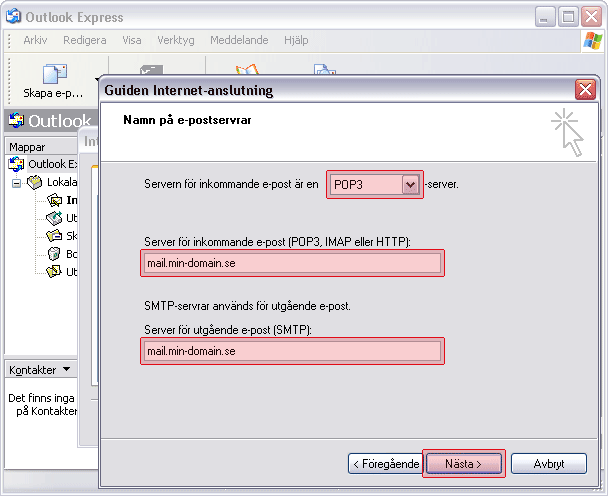Screen dimensions: 608x496
Task: Open the Visa menu
Action: [131, 40]
